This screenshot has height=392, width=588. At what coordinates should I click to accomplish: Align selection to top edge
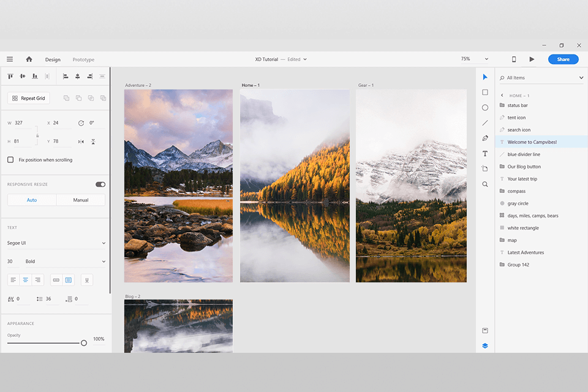click(10, 77)
